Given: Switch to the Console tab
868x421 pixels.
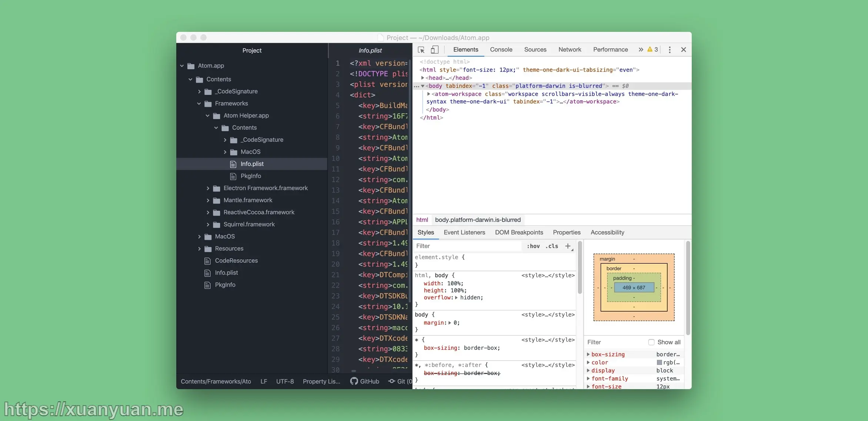Looking at the screenshot, I should [x=501, y=49].
